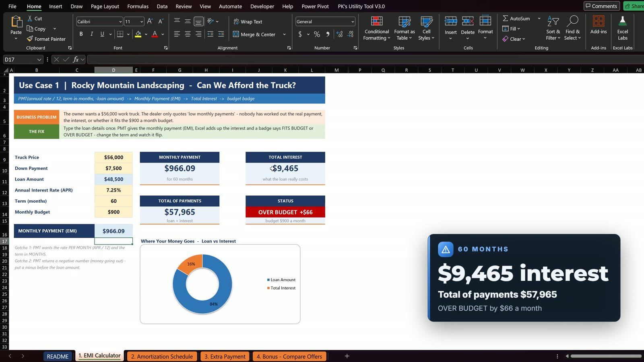Apply Comma Style format

coord(328,34)
